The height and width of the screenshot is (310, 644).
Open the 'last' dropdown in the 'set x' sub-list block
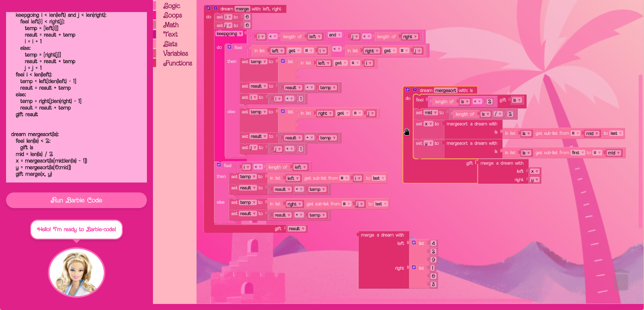[x=617, y=133]
